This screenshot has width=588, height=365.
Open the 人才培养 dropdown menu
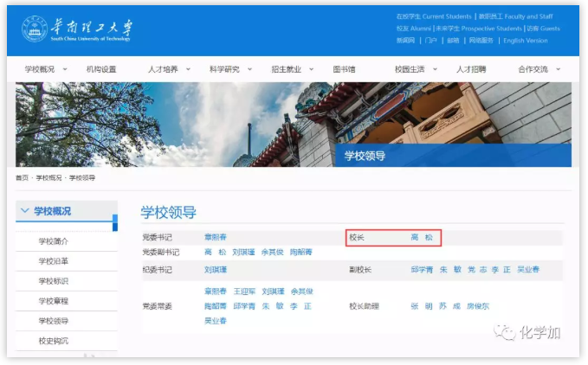pyautogui.click(x=168, y=69)
